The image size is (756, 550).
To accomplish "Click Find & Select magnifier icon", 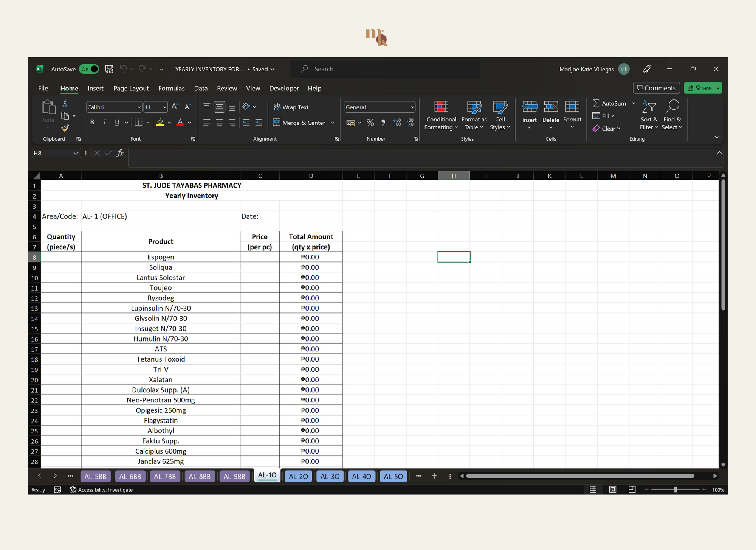I will tap(672, 106).
